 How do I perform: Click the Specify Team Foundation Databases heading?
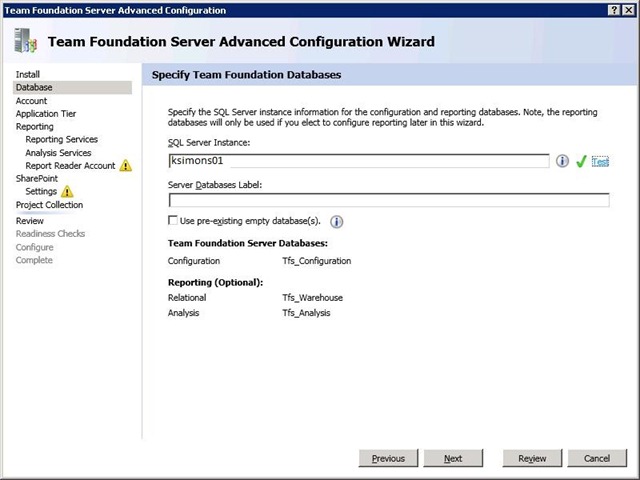click(247, 75)
